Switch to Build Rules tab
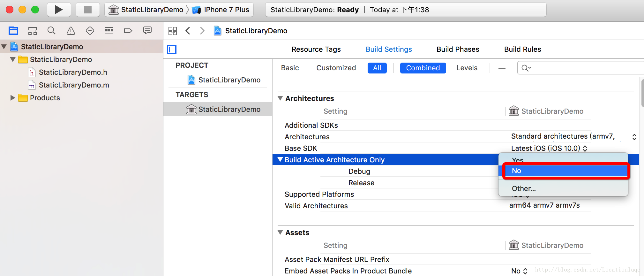The image size is (644, 276). pyautogui.click(x=522, y=50)
